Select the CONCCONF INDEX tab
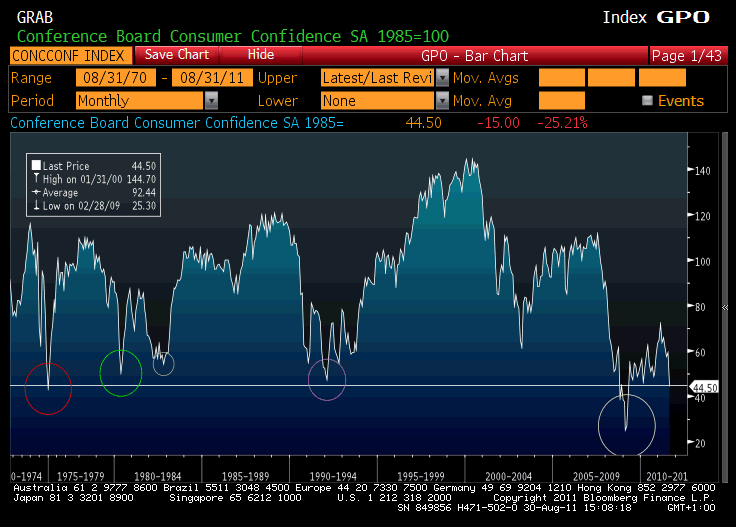 (69, 55)
